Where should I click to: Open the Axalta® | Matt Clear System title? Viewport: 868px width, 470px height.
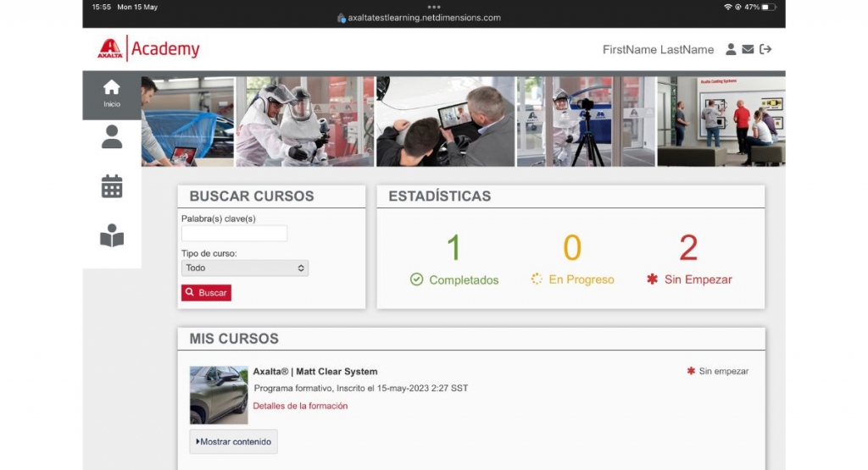315,372
